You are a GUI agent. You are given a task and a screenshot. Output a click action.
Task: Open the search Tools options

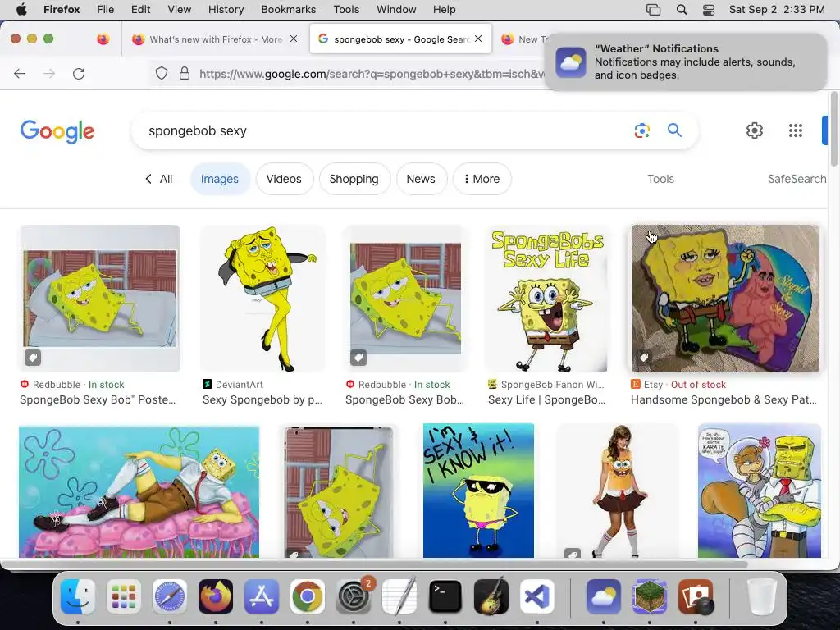coord(660,179)
